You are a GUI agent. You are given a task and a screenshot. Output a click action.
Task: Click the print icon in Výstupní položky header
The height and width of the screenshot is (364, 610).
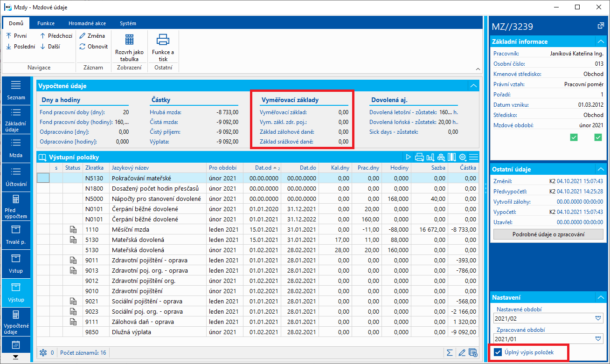[x=419, y=157]
